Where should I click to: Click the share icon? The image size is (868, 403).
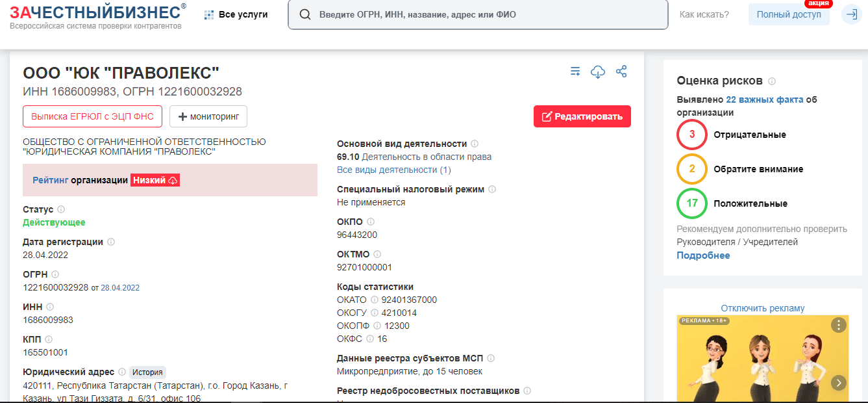click(621, 71)
